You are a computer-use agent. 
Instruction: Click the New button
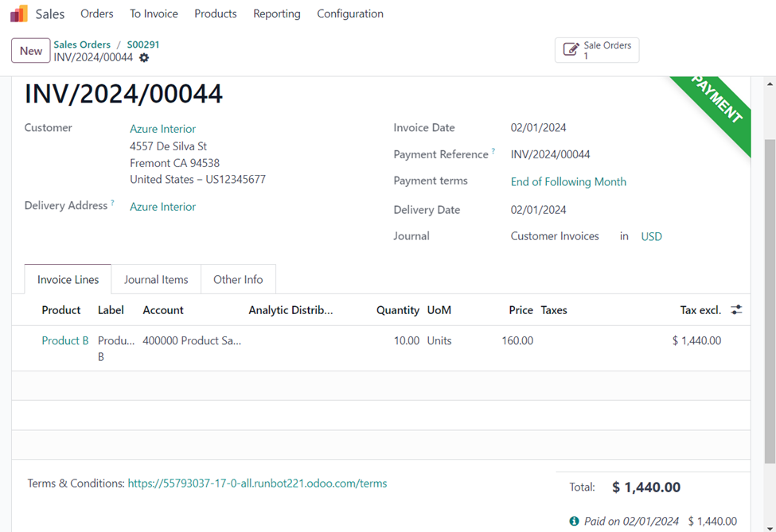coord(31,51)
